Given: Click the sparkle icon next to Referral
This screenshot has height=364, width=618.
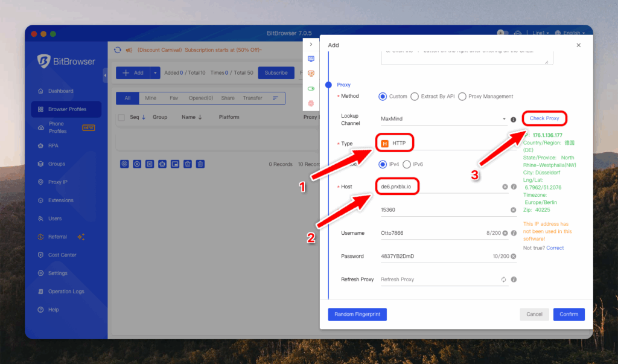Looking at the screenshot, I should point(81,237).
